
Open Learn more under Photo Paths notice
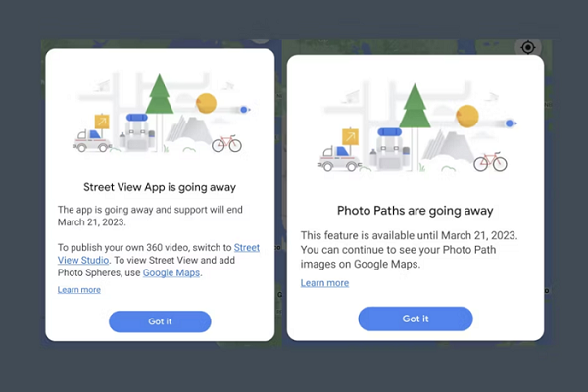(x=324, y=283)
